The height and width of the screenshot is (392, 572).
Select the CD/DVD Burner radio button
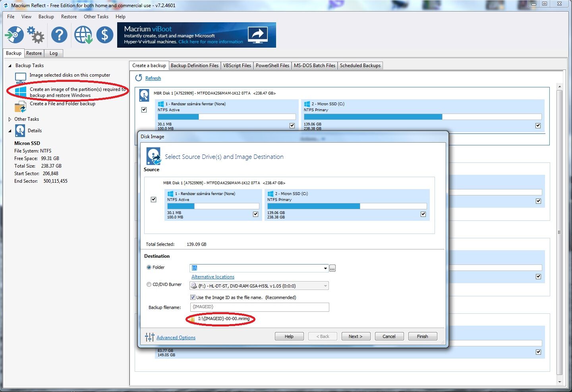149,284
